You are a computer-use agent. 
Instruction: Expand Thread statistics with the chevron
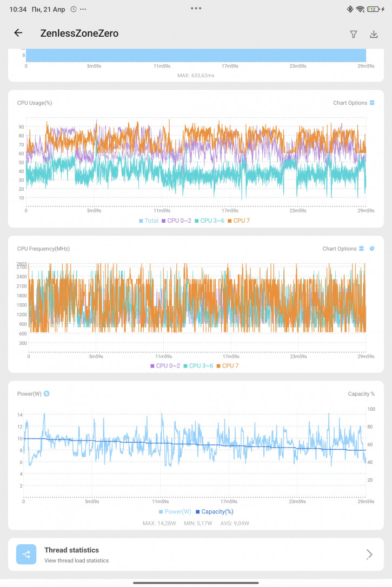click(x=369, y=555)
